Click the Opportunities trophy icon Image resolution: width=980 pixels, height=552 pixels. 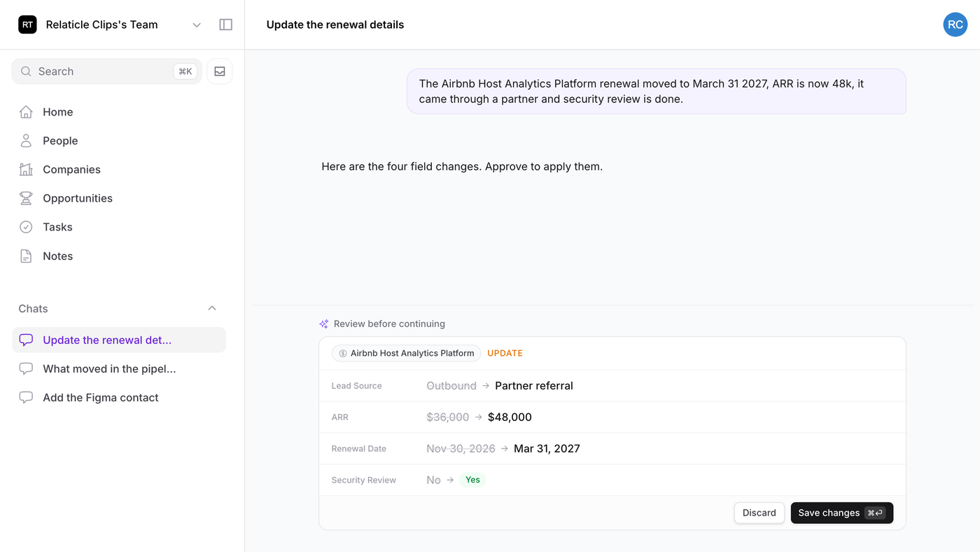(26, 198)
